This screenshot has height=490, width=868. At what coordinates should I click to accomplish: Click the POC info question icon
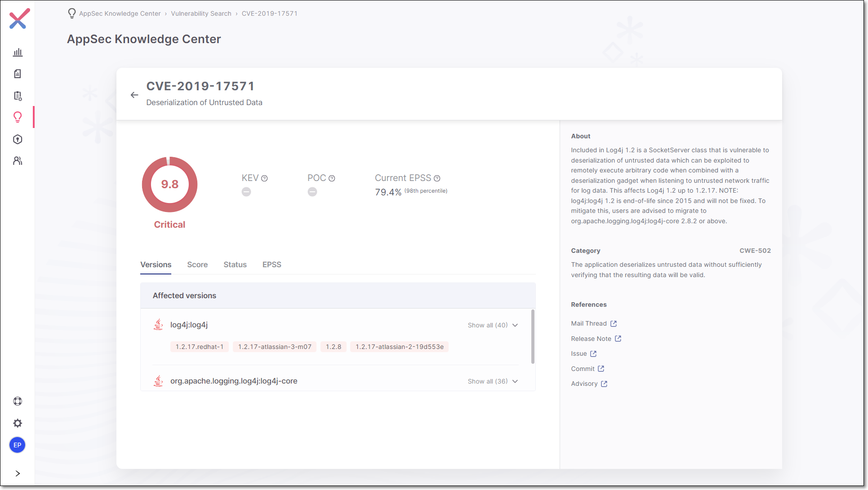coord(332,178)
